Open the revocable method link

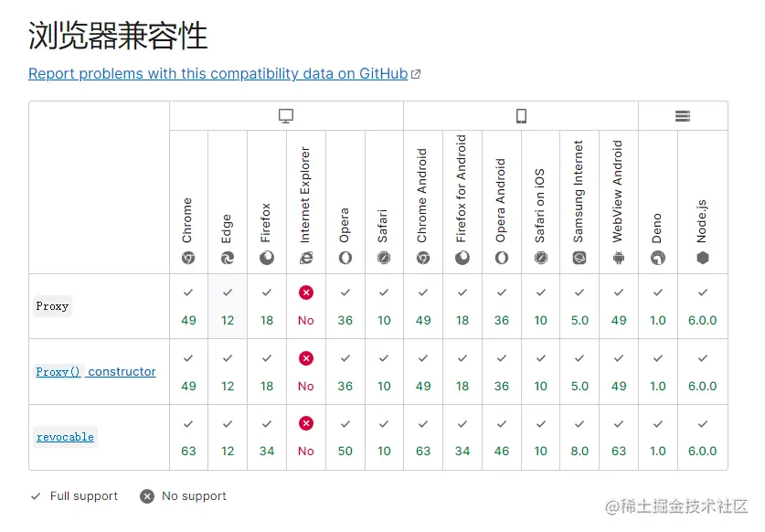65,437
